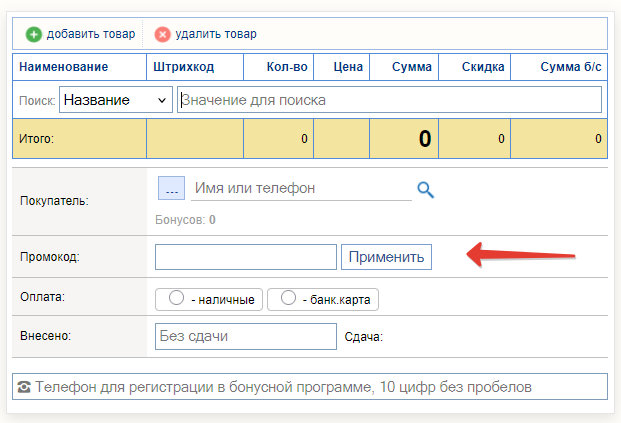Click 'добавить товар' toolbar text

tap(91, 34)
